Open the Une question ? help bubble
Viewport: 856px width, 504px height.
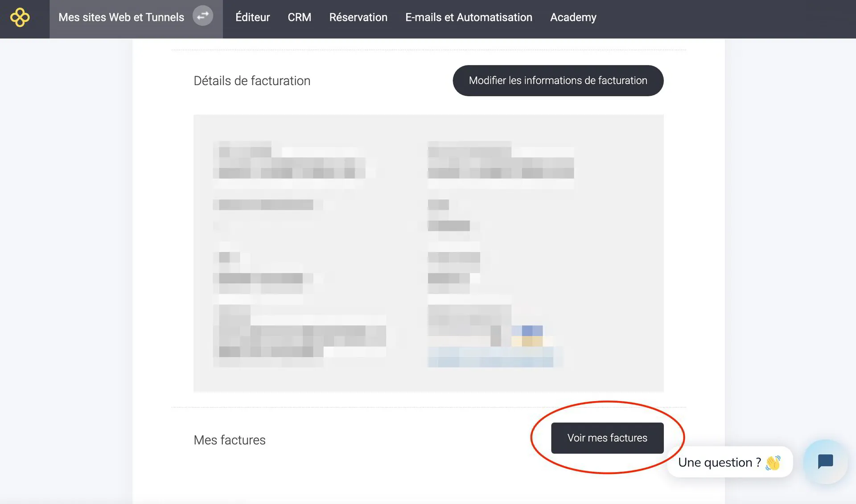[x=729, y=462]
